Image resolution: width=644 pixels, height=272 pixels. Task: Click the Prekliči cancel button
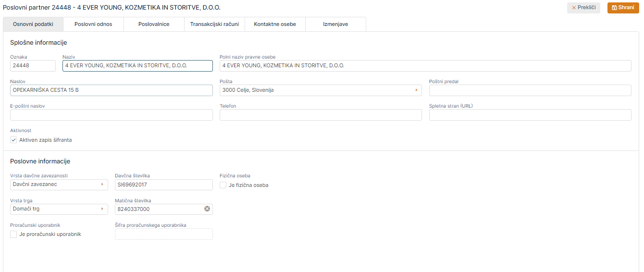click(583, 8)
